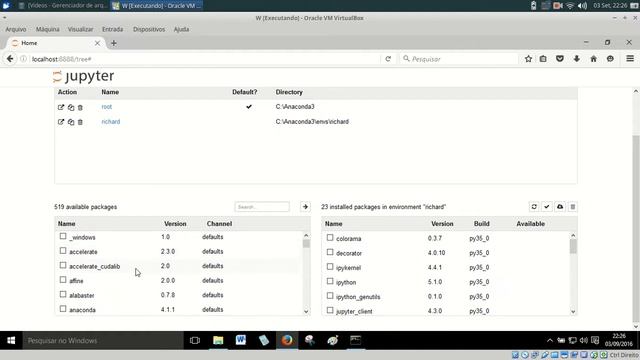
Task: Open taskbar volume control
Action: [584, 340]
